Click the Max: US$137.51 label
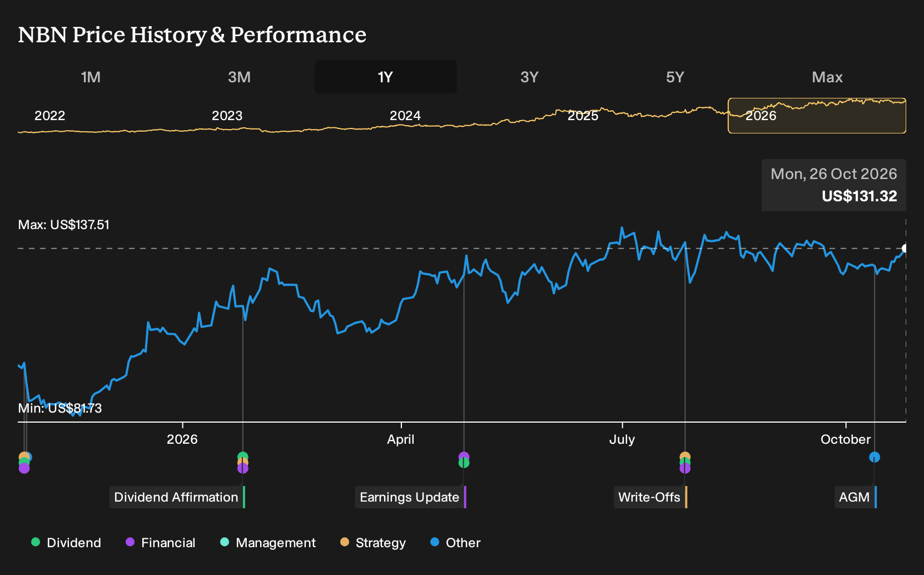Image resolution: width=924 pixels, height=575 pixels. pyautogui.click(x=64, y=225)
